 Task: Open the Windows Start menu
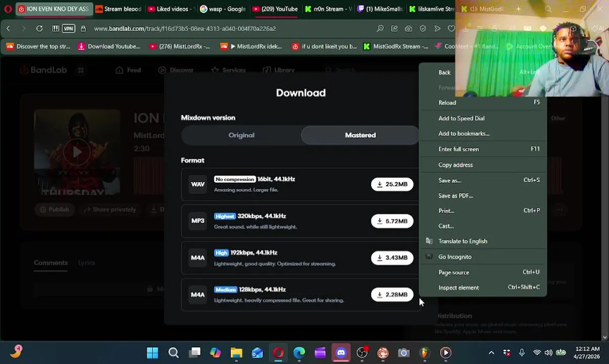[152, 353]
